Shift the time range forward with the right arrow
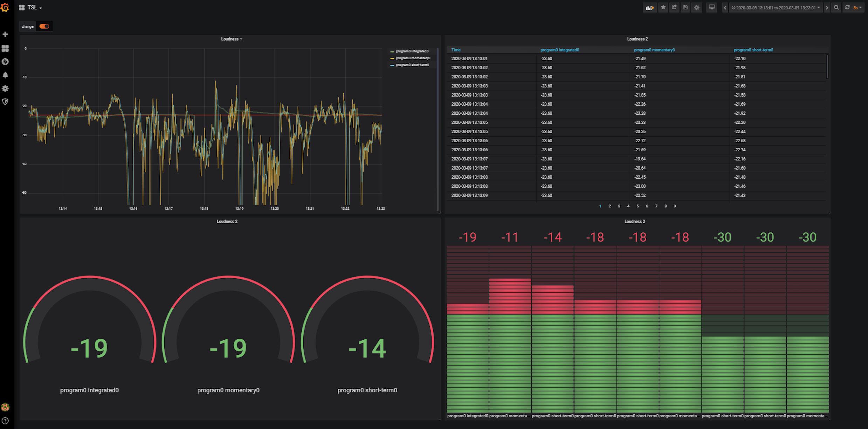 (827, 7)
